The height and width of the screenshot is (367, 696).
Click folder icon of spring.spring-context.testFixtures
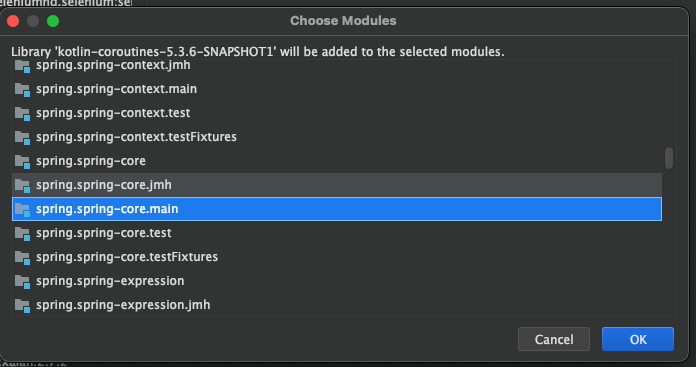(x=22, y=137)
